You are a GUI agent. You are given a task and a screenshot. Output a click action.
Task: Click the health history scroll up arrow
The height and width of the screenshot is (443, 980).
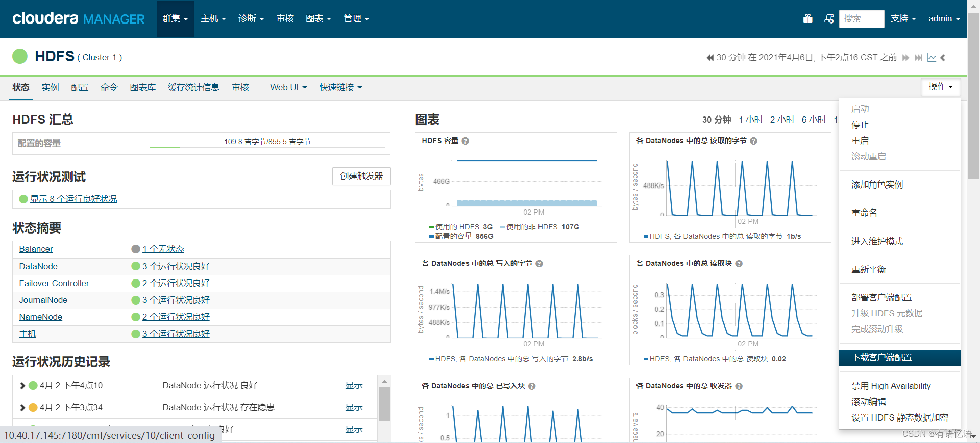click(x=384, y=381)
